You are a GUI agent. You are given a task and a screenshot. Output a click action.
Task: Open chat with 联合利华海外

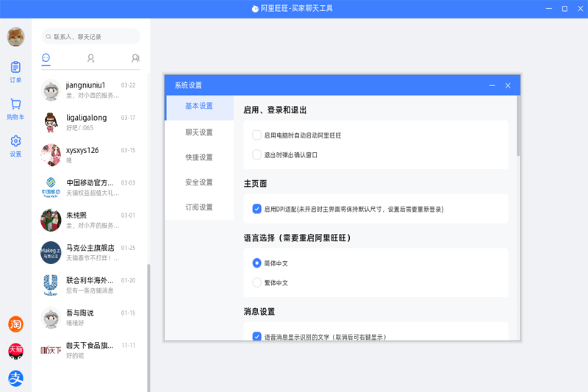90,285
